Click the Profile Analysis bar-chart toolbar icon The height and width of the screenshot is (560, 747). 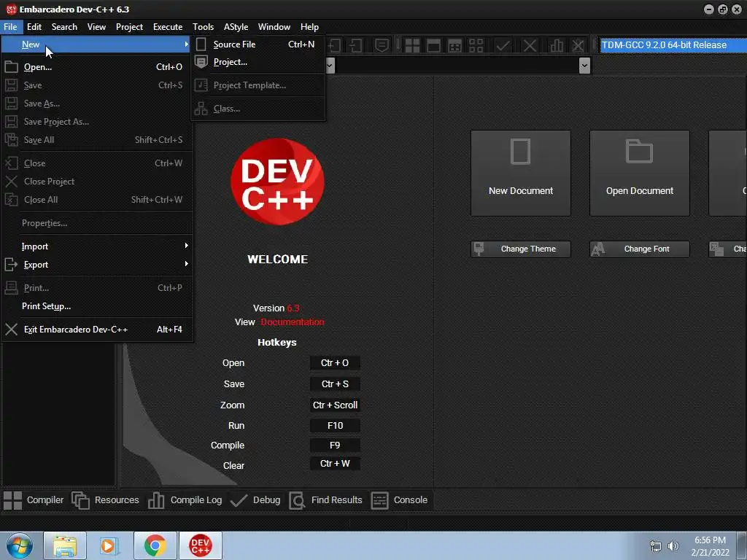pos(557,46)
